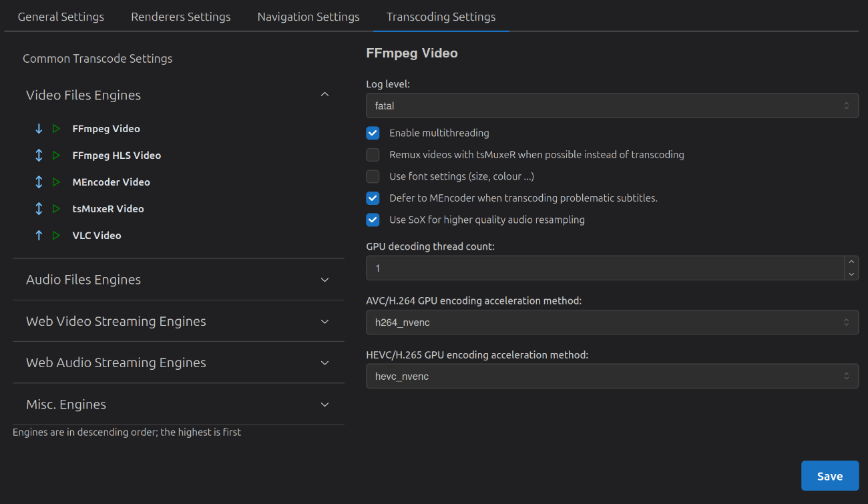Click the green play icon beside tsMuxeR Video
This screenshot has height=504, width=868.
pyautogui.click(x=57, y=209)
